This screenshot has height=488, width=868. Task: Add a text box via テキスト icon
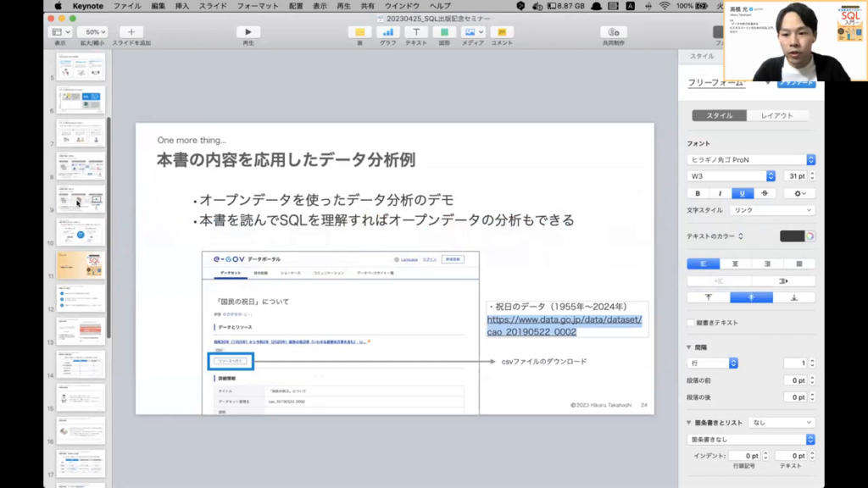[x=416, y=32]
